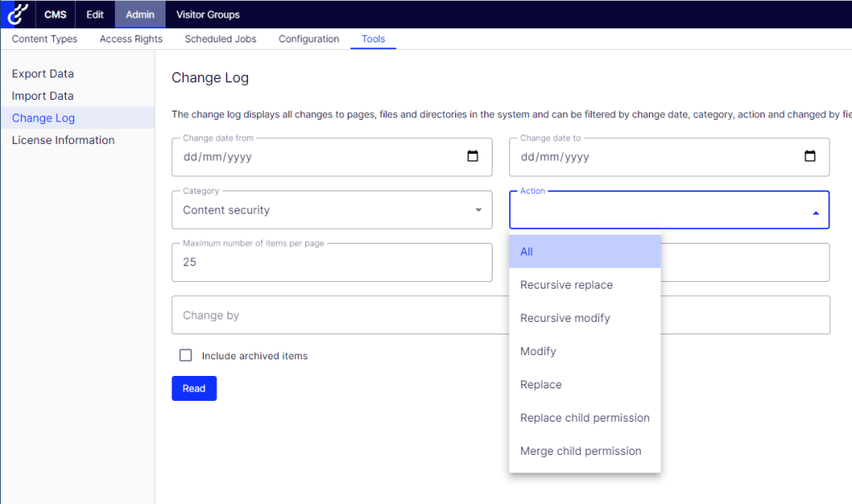Image resolution: width=852 pixels, height=504 pixels.
Task: Go to Content Types tab
Action: (x=45, y=39)
